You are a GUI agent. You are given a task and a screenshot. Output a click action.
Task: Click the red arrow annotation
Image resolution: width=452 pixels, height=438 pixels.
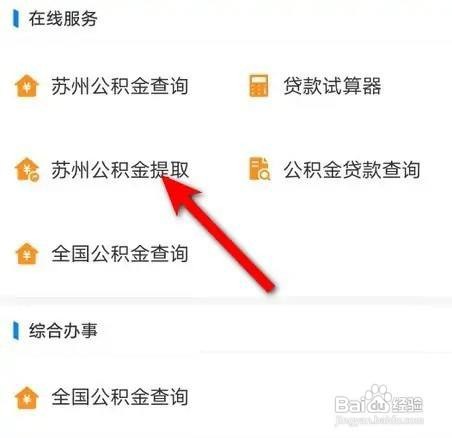click(x=218, y=235)
